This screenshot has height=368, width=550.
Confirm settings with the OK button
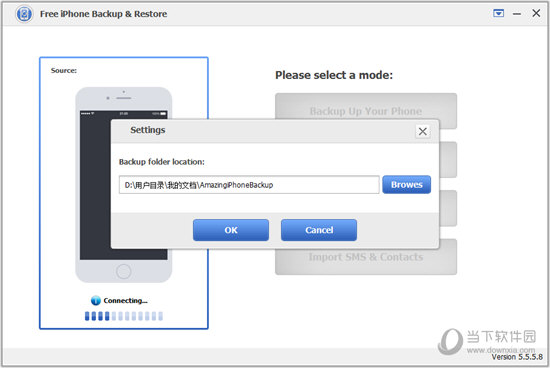coord(231,230)
